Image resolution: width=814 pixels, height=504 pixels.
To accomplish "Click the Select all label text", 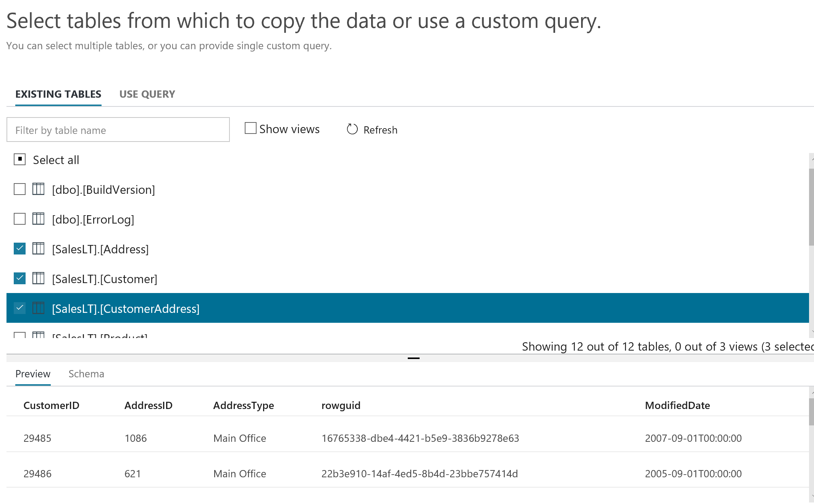I will click(x=56, y=160).
